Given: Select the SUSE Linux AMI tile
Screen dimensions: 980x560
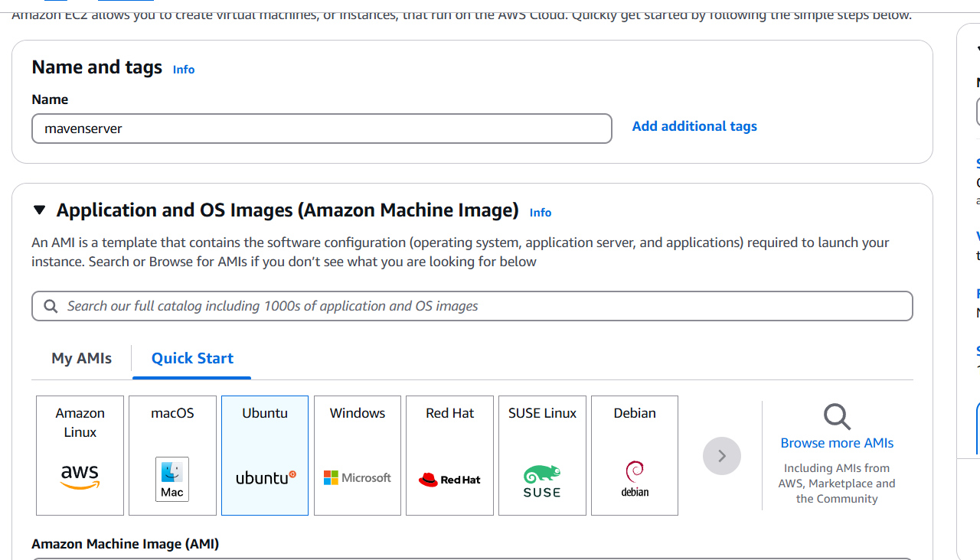Looking at the screenshot, I should pos(542,455).
